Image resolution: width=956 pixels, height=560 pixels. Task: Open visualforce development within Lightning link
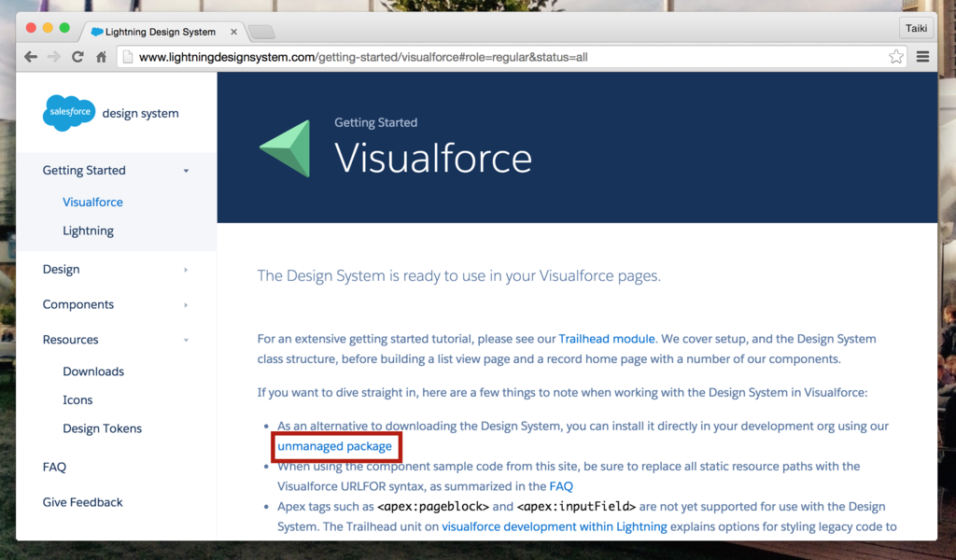555,527
